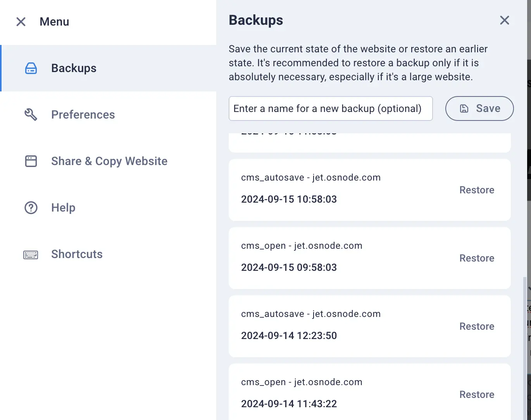Focus the new backup name input field

coord(331,108)
